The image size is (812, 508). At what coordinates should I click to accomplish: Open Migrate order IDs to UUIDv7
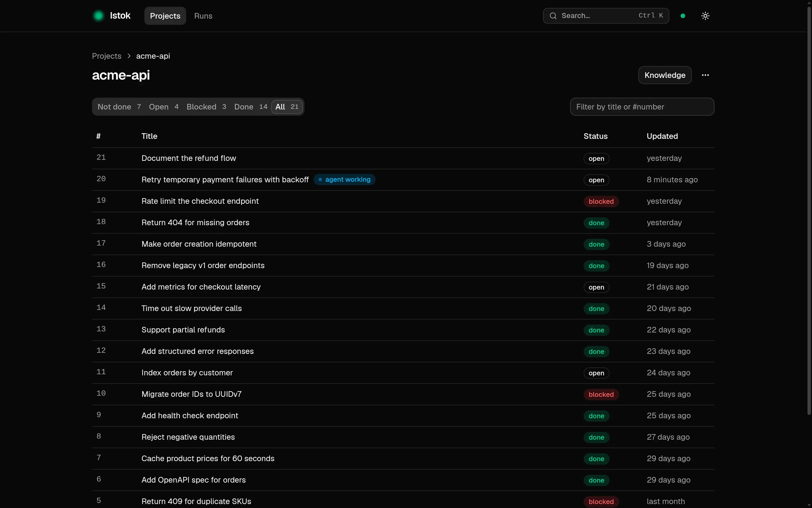coord(192,394)
